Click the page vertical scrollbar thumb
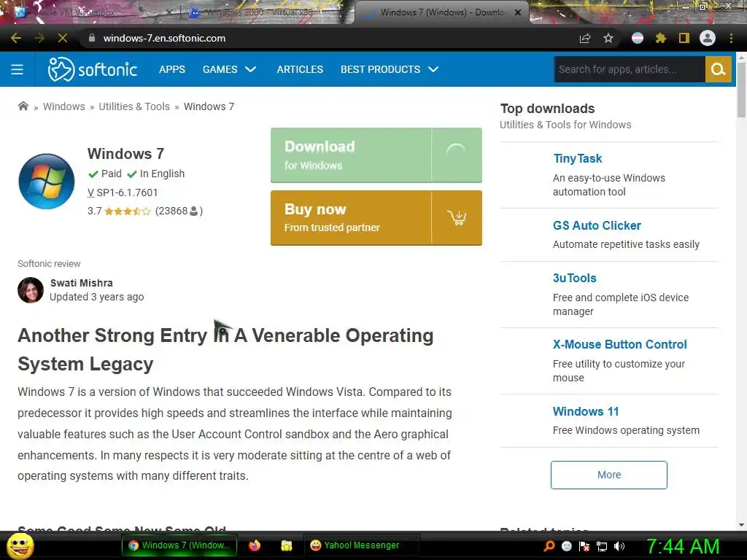The height and width of the screenshot is (560, 747). coord(741,90)
